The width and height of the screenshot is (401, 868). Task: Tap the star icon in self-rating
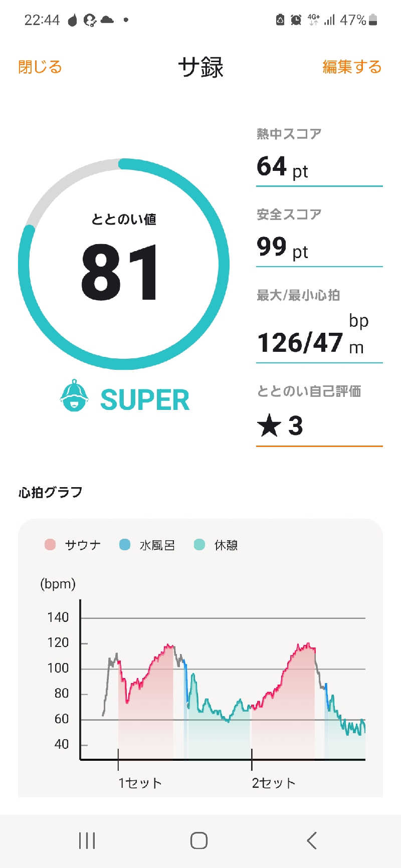(x=269, y=425)
